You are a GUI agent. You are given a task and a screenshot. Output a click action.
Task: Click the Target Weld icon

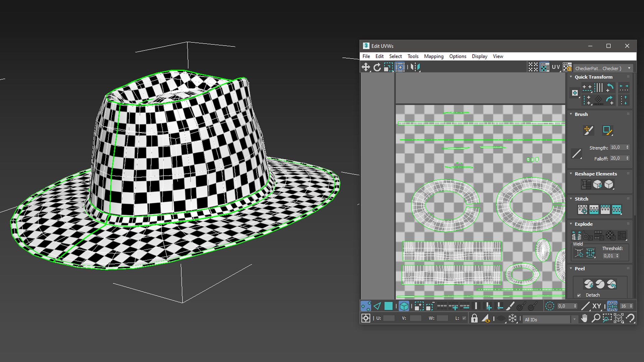[579, 253]
